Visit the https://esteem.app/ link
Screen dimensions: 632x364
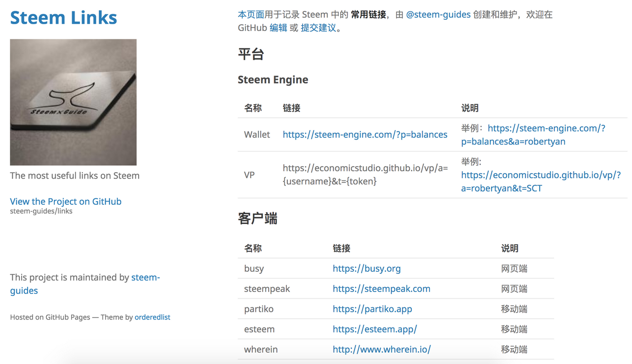point(375,329)
